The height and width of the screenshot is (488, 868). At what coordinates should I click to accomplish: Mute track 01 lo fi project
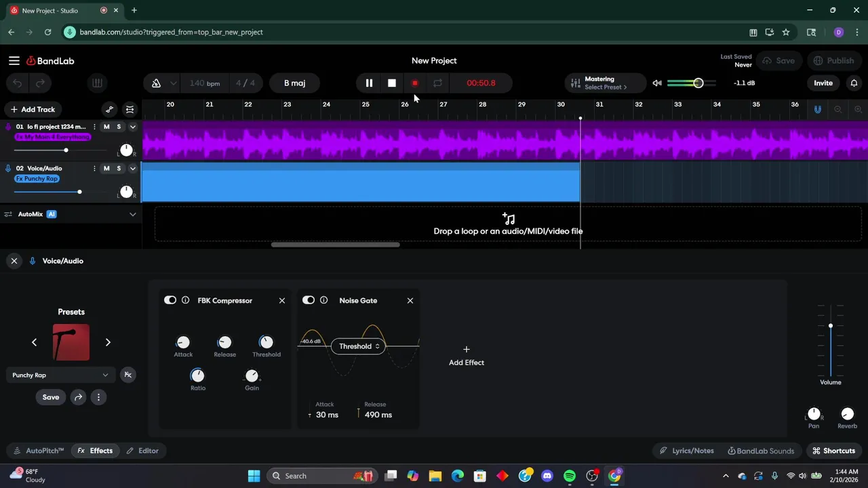click(106, 127)
